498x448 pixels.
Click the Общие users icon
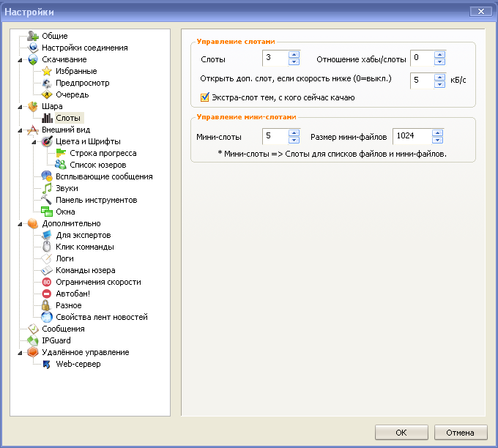[33, 36]
